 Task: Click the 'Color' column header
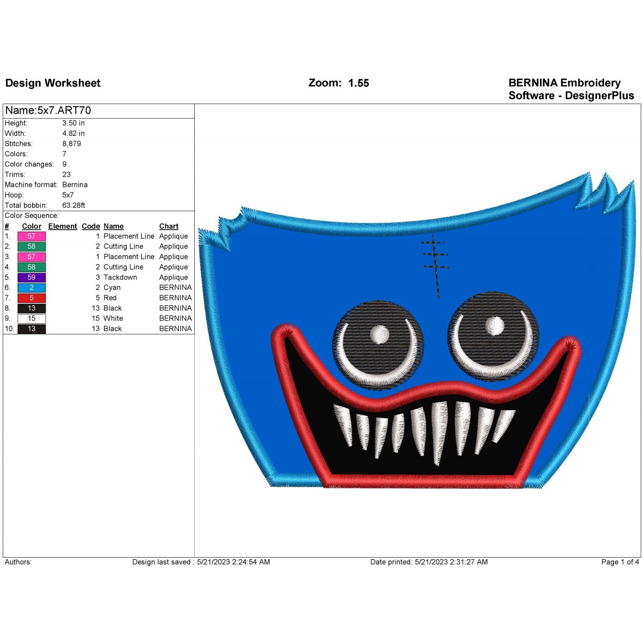tap(32, 226)
